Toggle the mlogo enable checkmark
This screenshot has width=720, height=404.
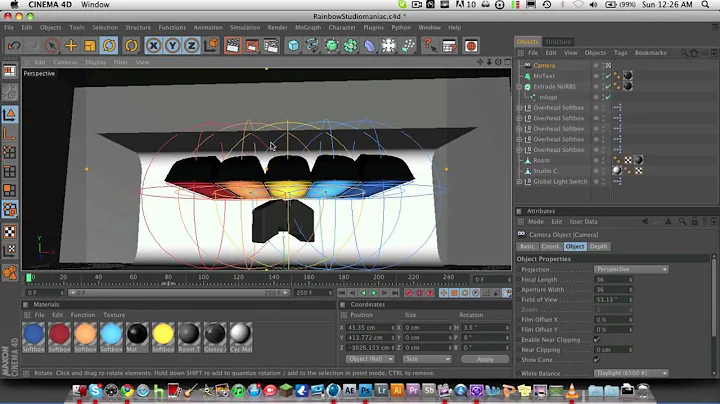608,97
